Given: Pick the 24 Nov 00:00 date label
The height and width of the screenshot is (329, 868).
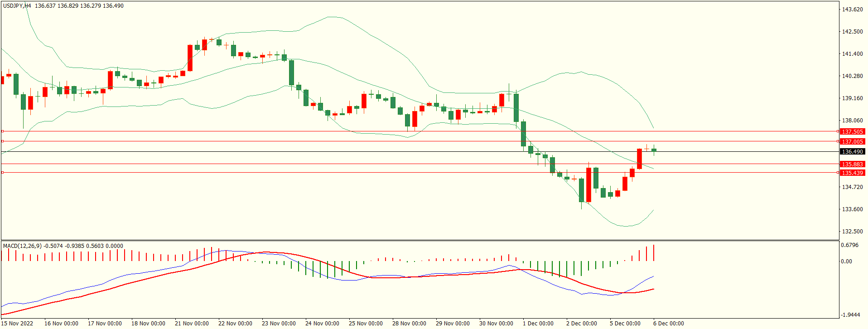Looking at the screenshot, I should click(x=322, y=324).
